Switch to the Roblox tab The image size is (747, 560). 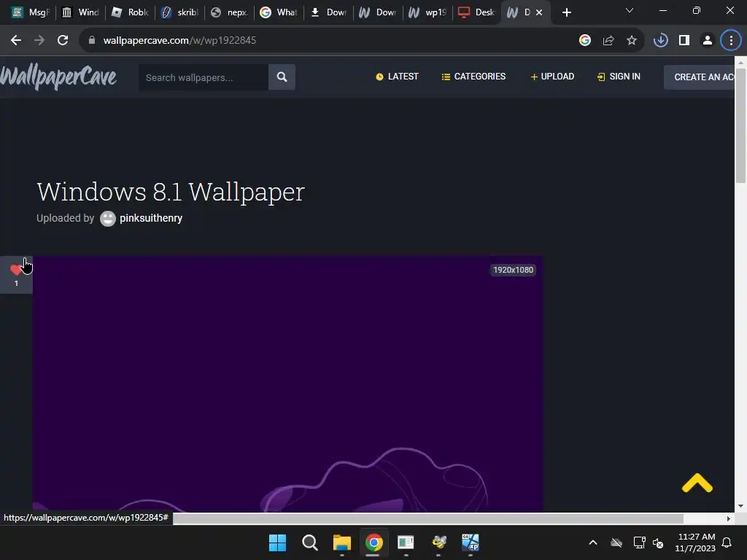[x=130, y=12]
